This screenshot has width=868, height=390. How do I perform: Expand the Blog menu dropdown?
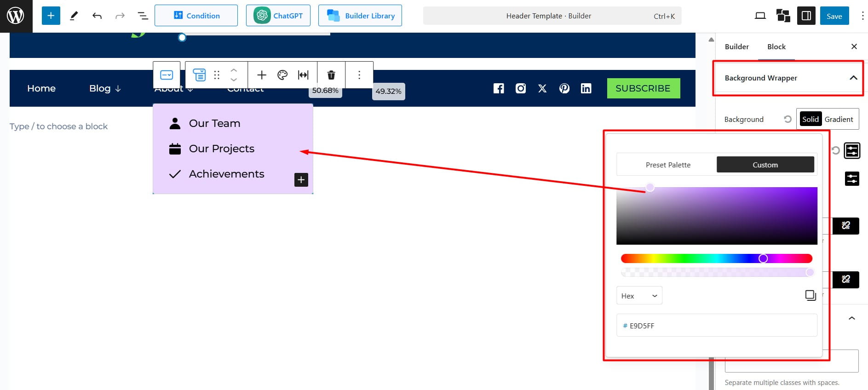(x=105, y=88)
